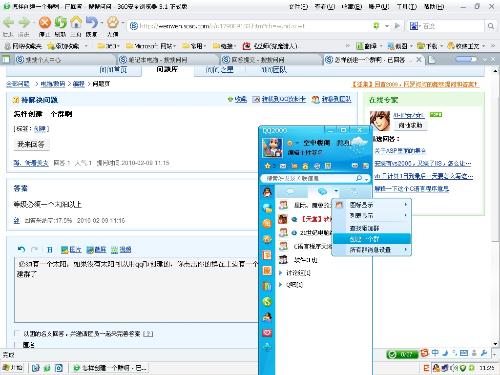
Task: Click the green shield icon in system tray
Action: pyautogui.click(x=462, y=368)
